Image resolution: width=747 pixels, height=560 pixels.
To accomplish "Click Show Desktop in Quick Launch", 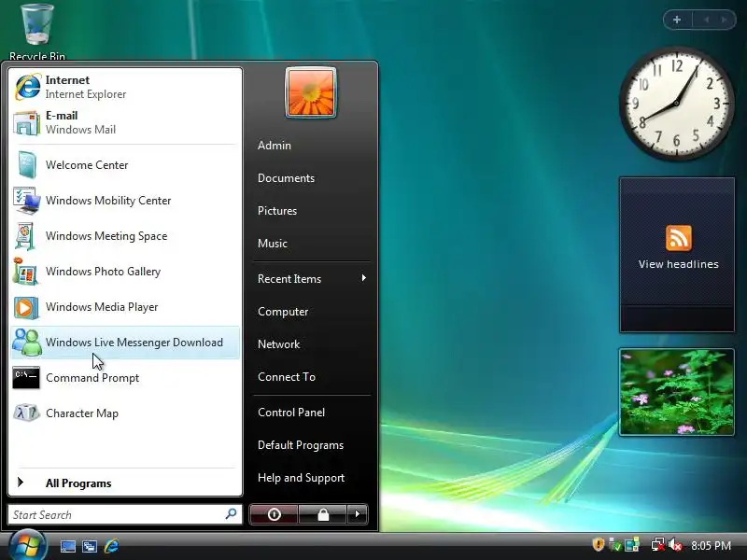I will pyautogui.click(x=67, y=546).
